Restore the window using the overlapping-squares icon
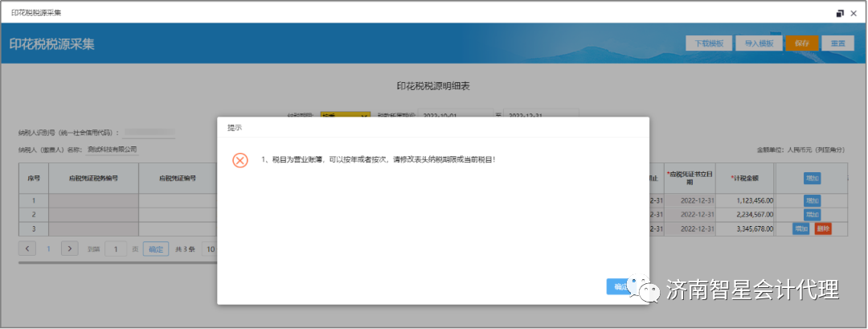868x329 pixels. coord(840,14)
